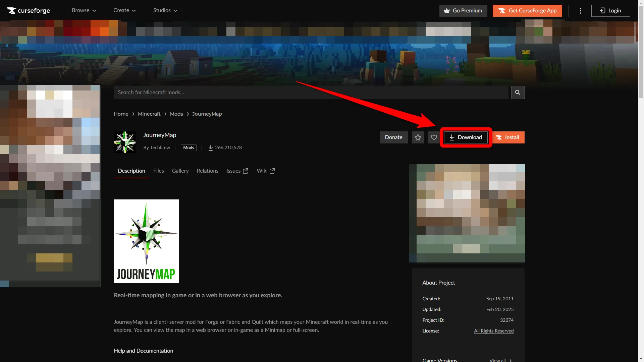Open the three-dot more options menu

pyautogui.click(x=580, y=11)
